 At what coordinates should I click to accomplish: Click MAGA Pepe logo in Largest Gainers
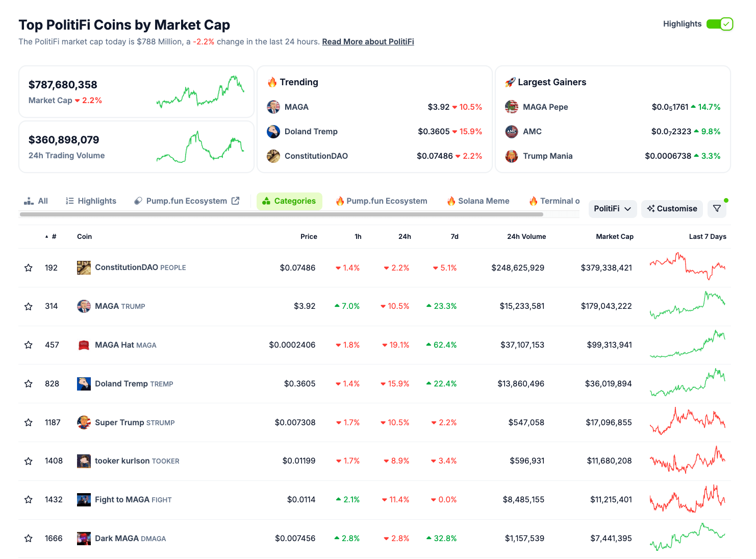[x=512, y=107]
